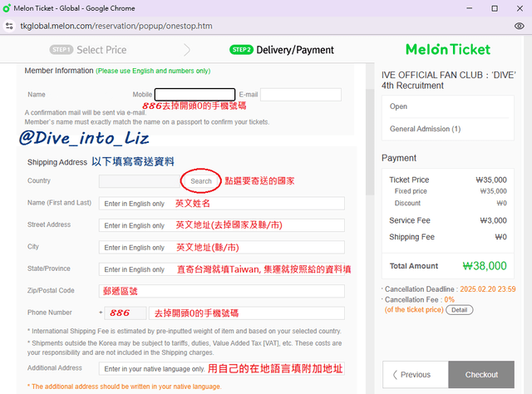Screen dimensions: 532x394
Task: Click the URL in the address bar
Action: [116, 26]
